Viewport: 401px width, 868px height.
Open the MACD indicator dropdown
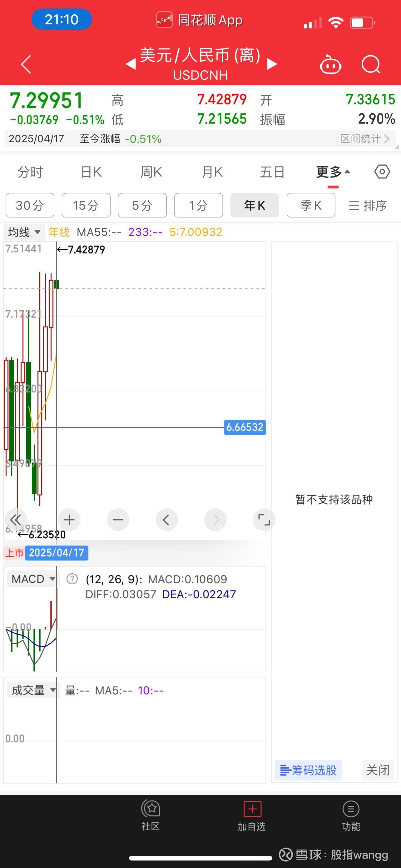coord(33,579)
